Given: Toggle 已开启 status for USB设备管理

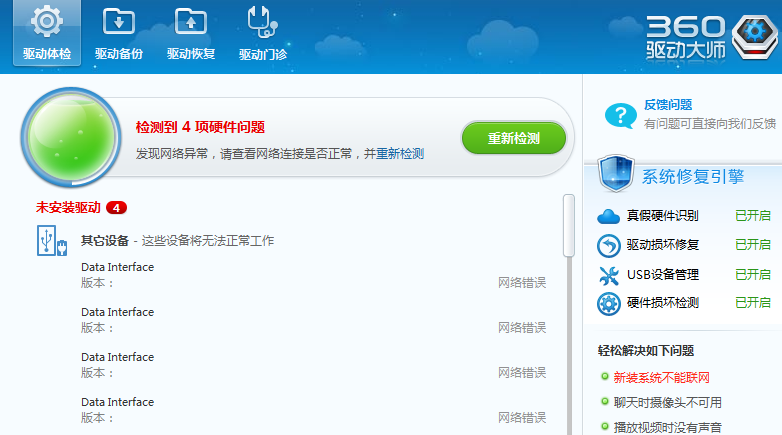Looking at the screenshot, I should click(x=753, y=274).
